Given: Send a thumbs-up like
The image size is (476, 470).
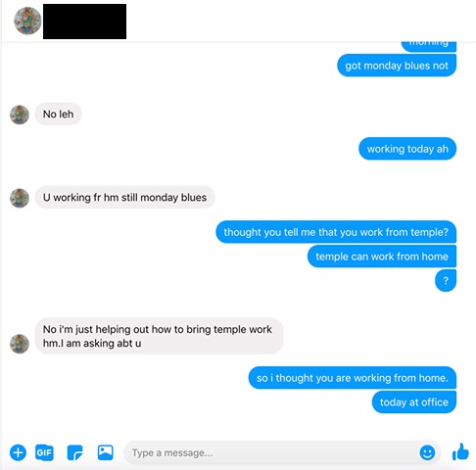Looking at the screenshot, I should [x=460, y=452].
